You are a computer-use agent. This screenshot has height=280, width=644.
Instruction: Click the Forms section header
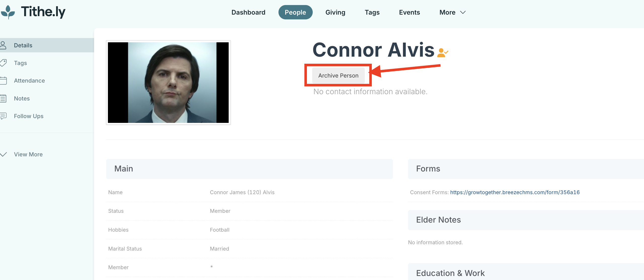[x=526, y=169]
